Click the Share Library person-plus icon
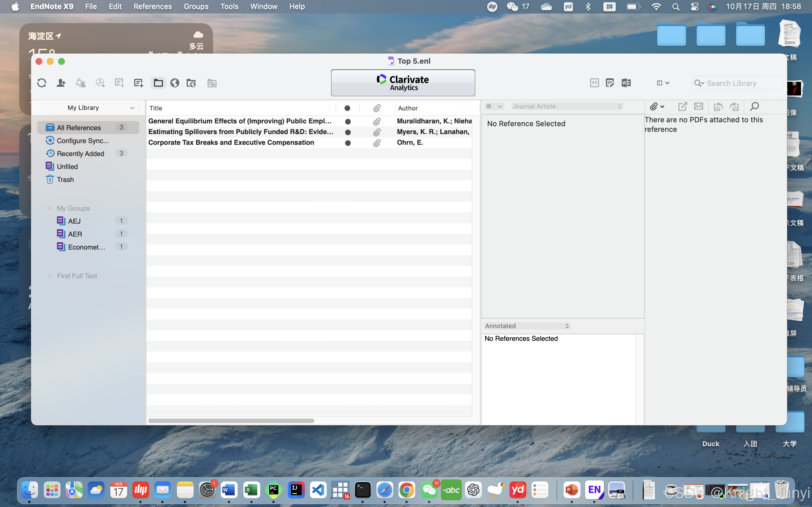The height and width of the screenshot is (507, 812). tap(61, 83)
